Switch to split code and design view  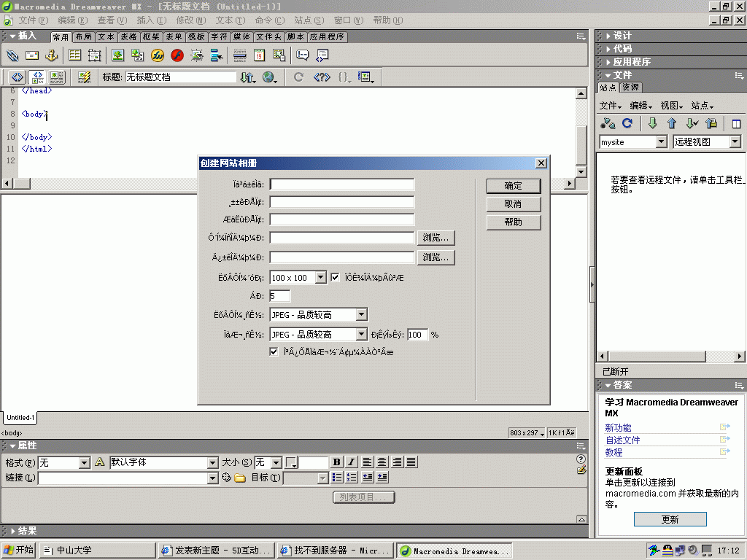tap(37, 77)
